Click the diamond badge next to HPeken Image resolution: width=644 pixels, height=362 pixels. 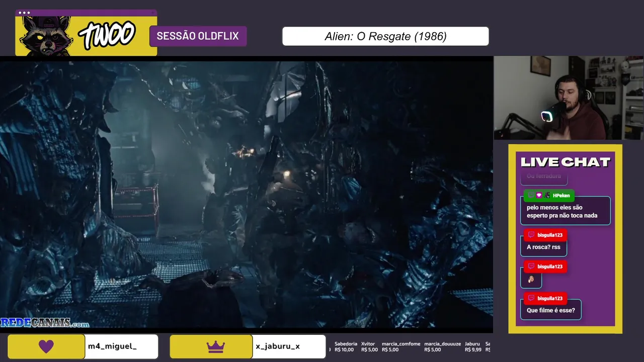539,195
